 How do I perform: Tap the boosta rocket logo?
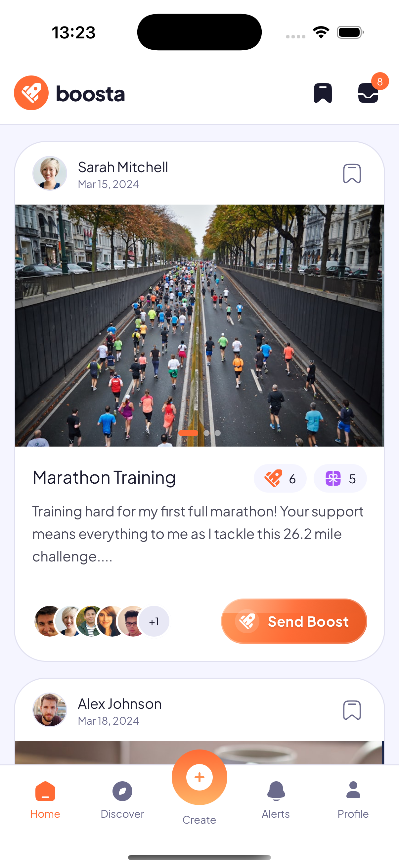(x=31, y=93)
